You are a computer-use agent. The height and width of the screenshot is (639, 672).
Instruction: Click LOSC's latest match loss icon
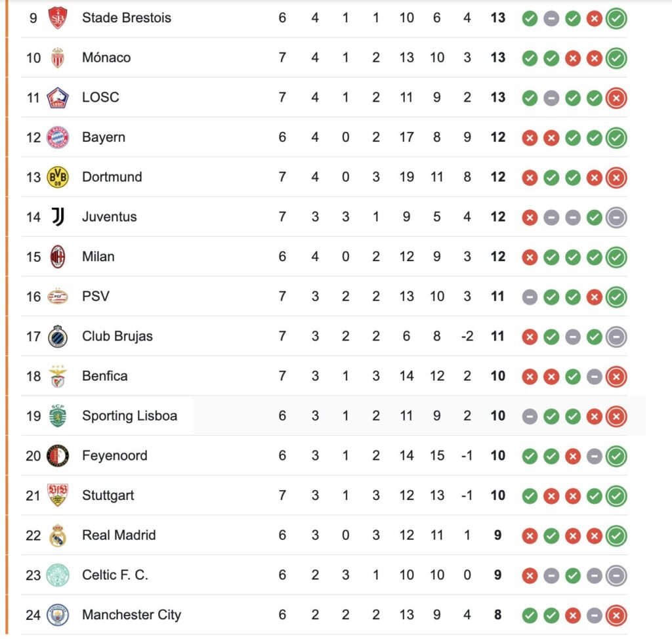point(616,98)
